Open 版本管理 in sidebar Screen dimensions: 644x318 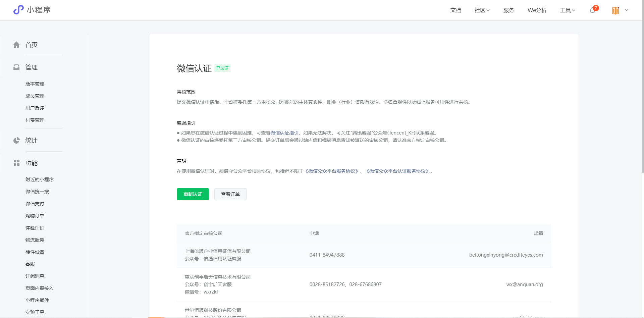click(x=35, y=84)
